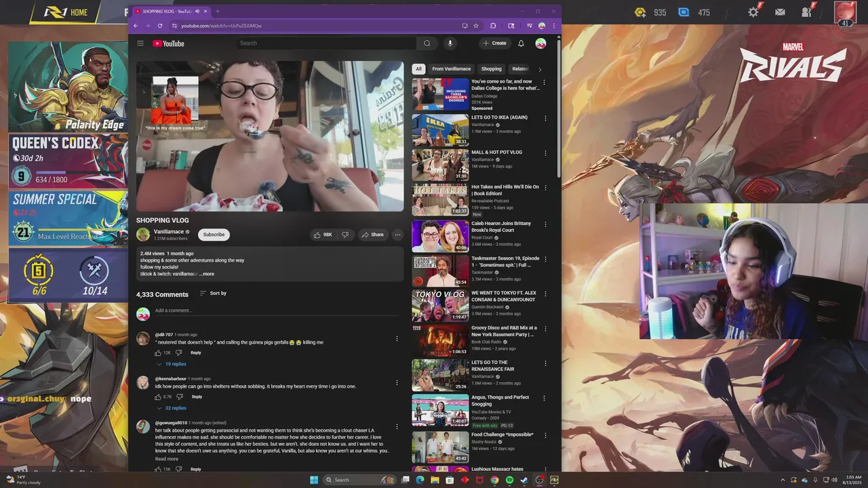Viewport: 868px width, 488px height.
Task: Subscribe to Vanillamace channel
Action: tap(214, 235)
